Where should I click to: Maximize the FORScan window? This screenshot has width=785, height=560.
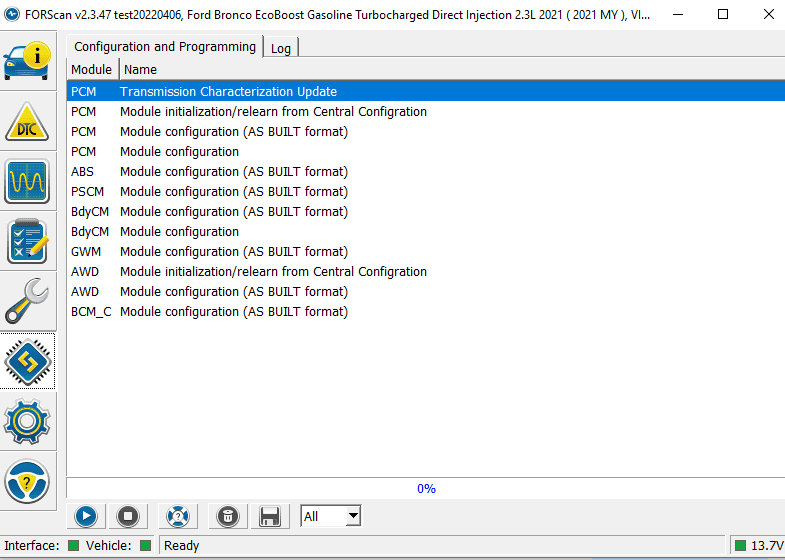723,14
